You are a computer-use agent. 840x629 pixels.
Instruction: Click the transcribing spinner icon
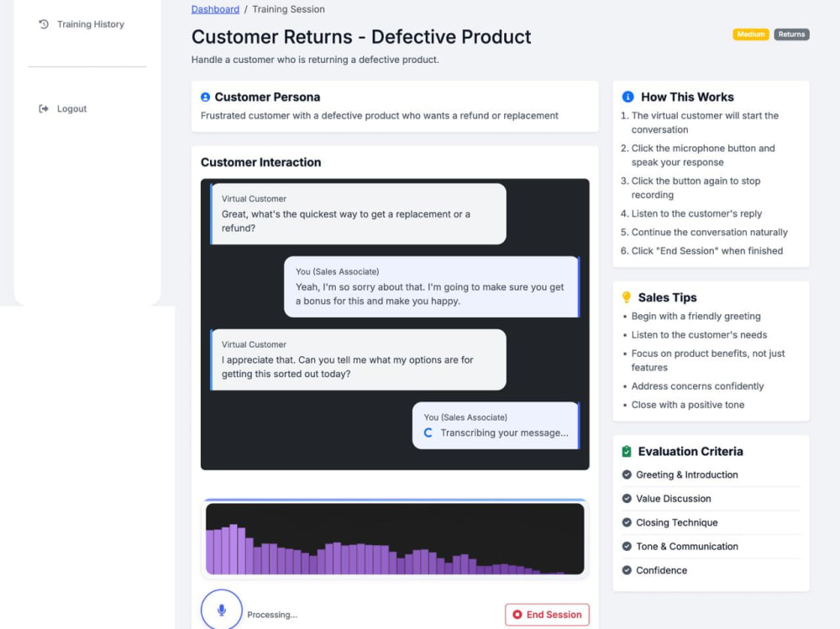point(428,432)
